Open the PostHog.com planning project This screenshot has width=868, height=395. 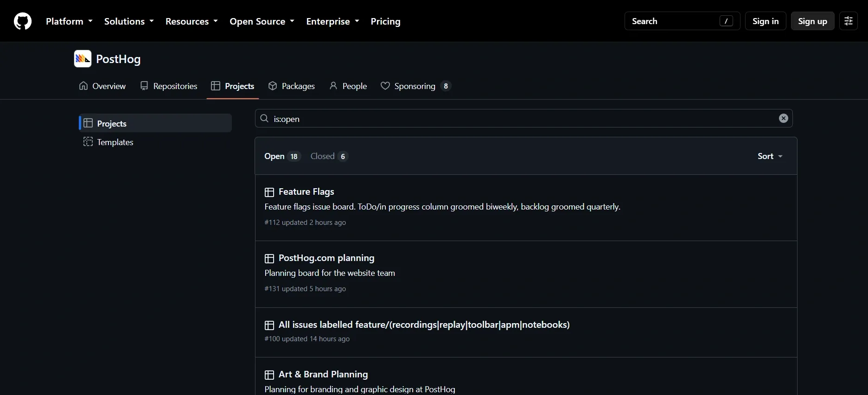click(326, 258)
